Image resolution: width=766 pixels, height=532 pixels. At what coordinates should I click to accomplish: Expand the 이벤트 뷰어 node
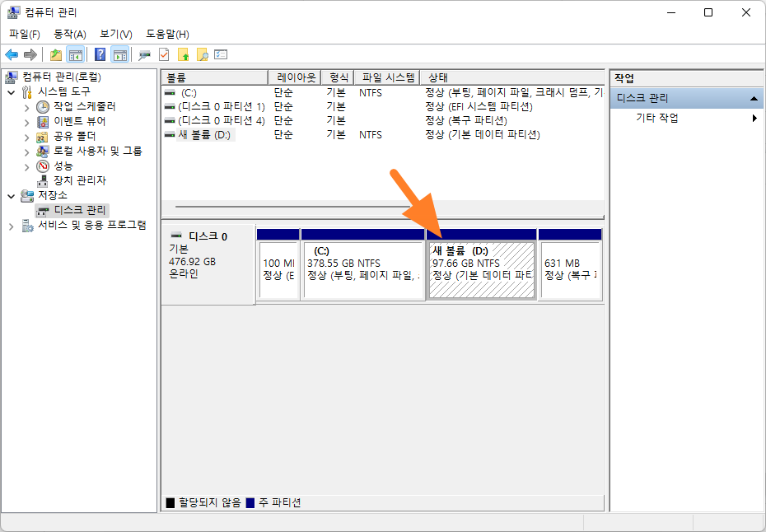(x=27, y=122)
